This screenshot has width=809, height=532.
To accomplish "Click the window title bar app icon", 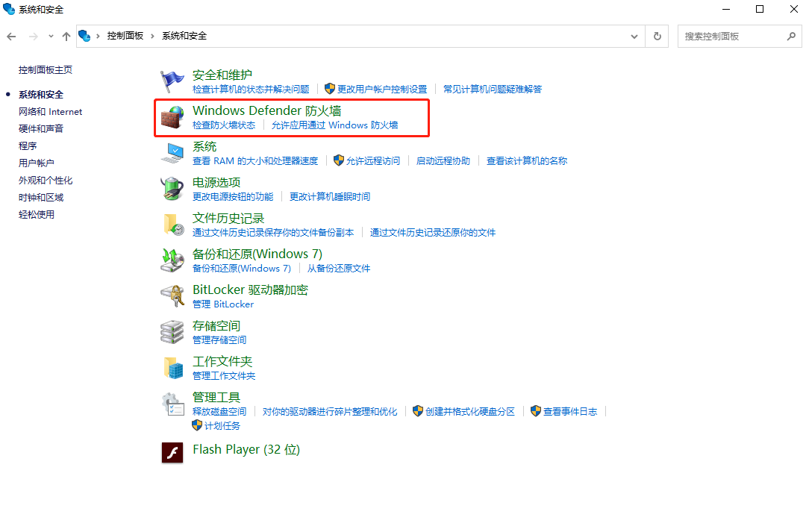I will coord(9,9).
